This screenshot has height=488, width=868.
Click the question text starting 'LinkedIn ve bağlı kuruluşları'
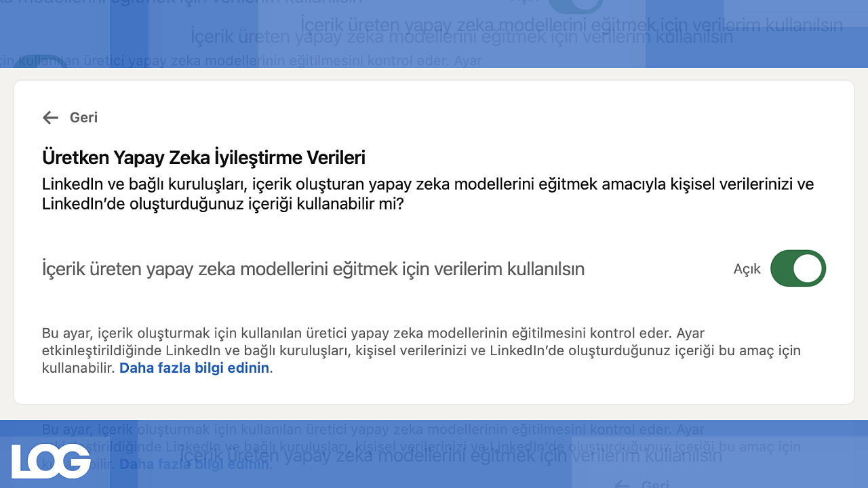tap(428, 194)
